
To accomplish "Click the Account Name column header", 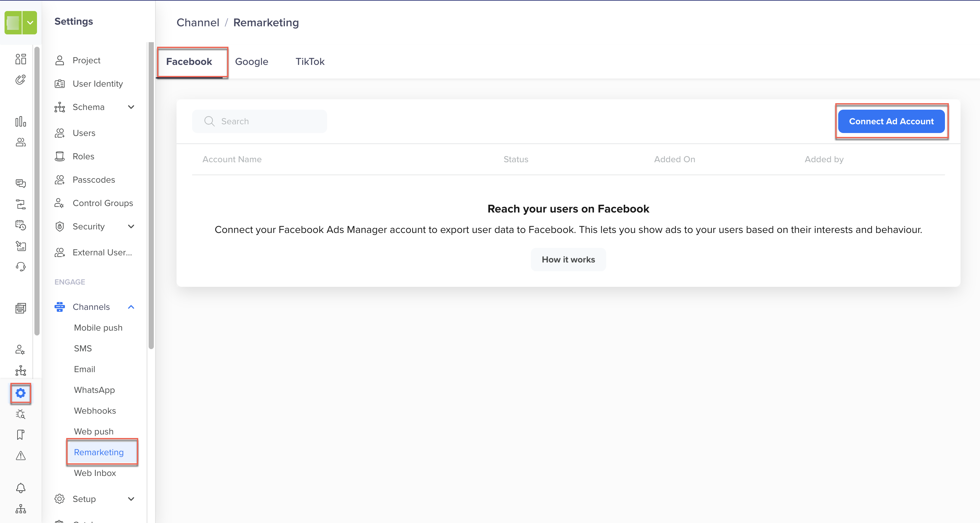I will [232, 159].
